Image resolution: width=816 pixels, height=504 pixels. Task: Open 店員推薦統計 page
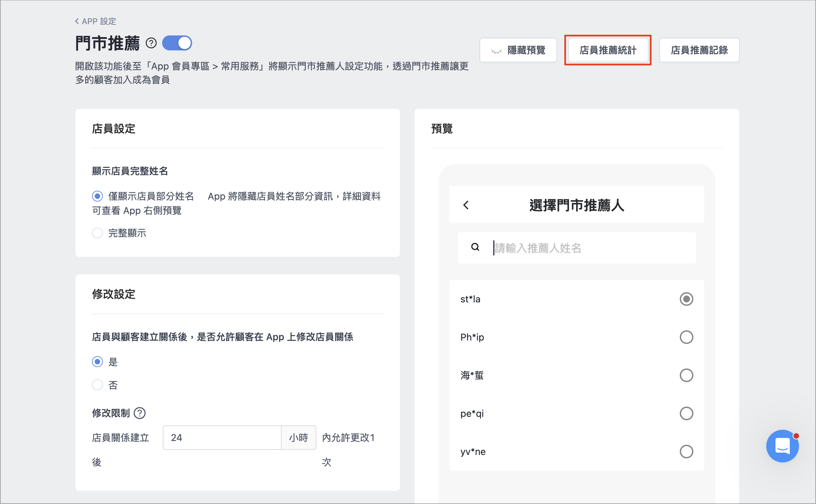point(608,50)
